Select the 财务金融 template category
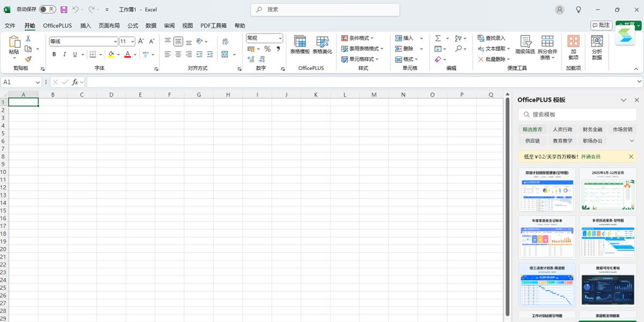 [x=591, y=129]
